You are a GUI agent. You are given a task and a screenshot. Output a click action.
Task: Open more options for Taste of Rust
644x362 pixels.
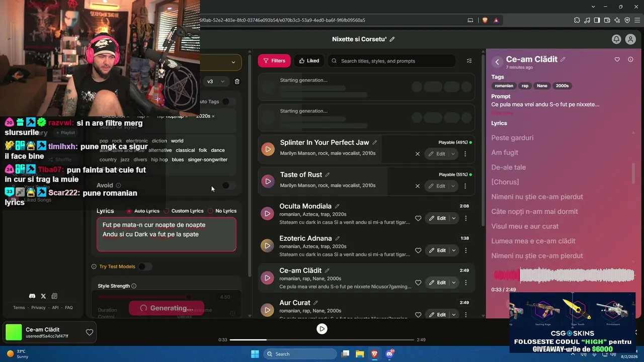pos(465,186)
